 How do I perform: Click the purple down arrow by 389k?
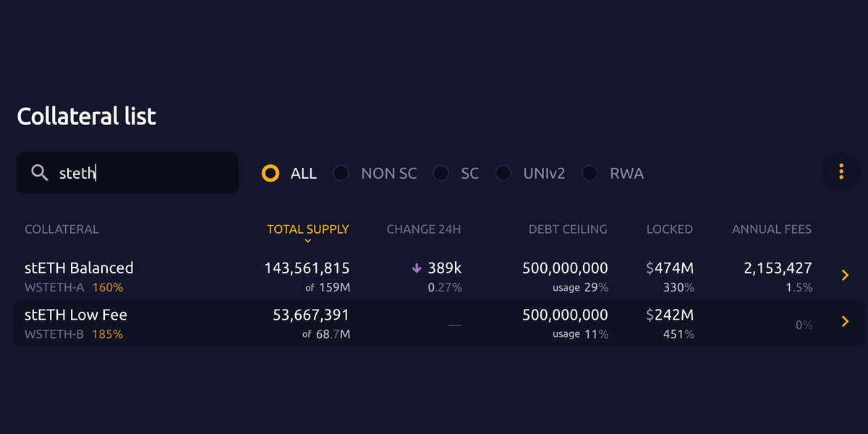coord(417,268)
